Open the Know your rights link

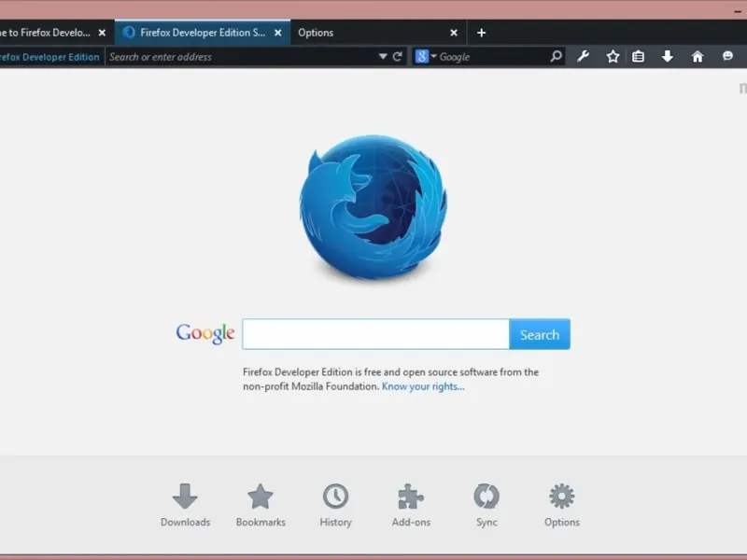[x=423, y=386]
